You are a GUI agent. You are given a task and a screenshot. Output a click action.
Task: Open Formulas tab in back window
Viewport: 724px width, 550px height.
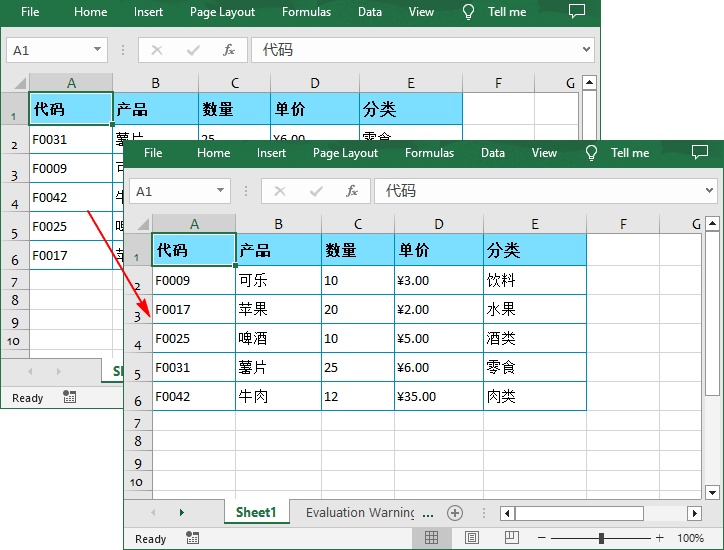(x=307, y=12)
